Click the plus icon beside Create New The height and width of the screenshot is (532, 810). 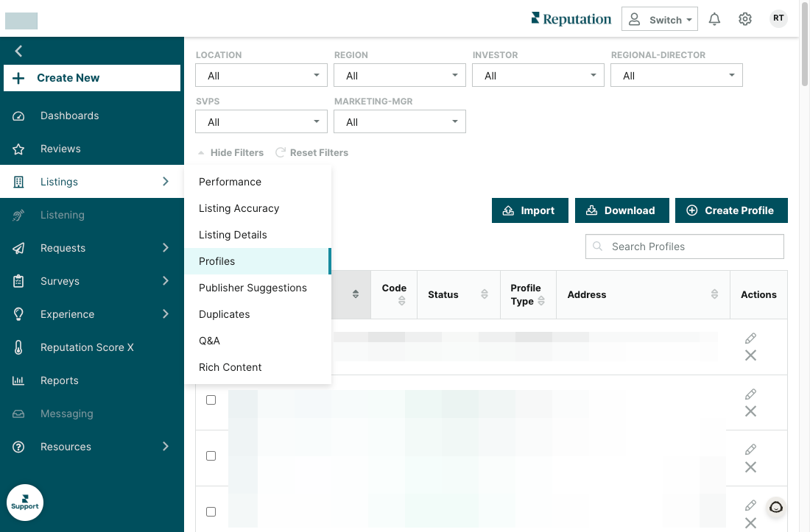pos(18,78)
